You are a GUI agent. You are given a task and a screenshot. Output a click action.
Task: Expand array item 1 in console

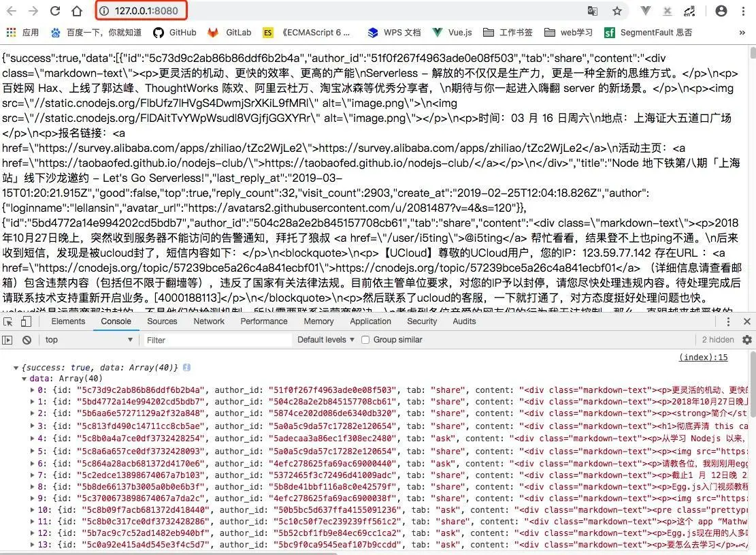[32, 402]
